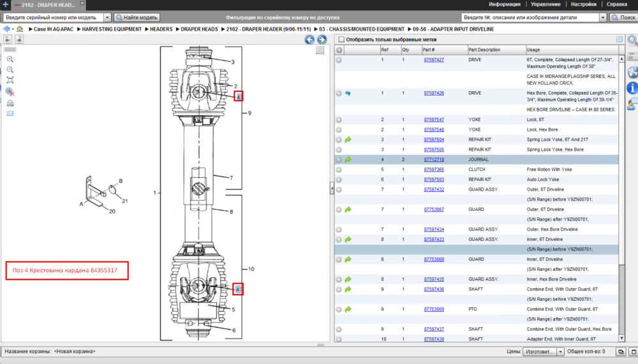Print the parts diagram
Image resolution: width=638 pixels, height=364 pixels.
tap(10, 103)
